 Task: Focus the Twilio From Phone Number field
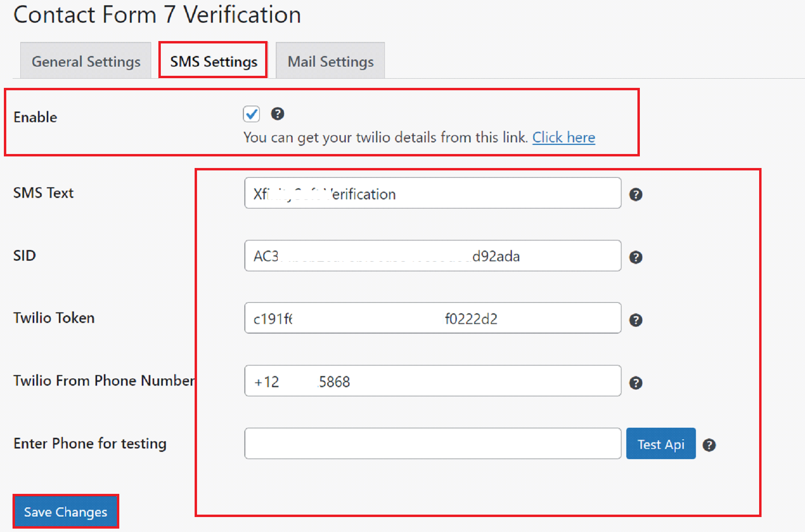(x=433, y=380)
